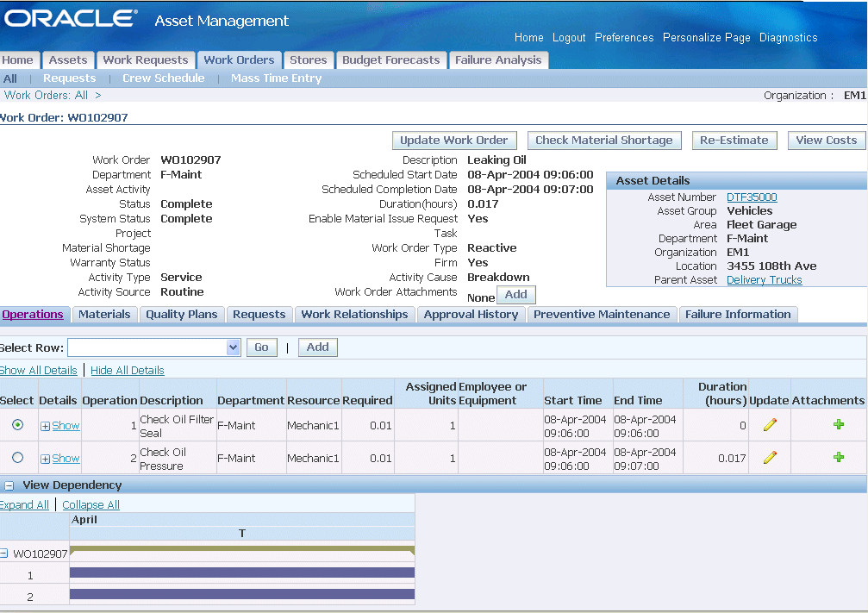Screen dimensions: 868x613
Task: Open Budget Forecasts tab
Action: click(390, 59)
